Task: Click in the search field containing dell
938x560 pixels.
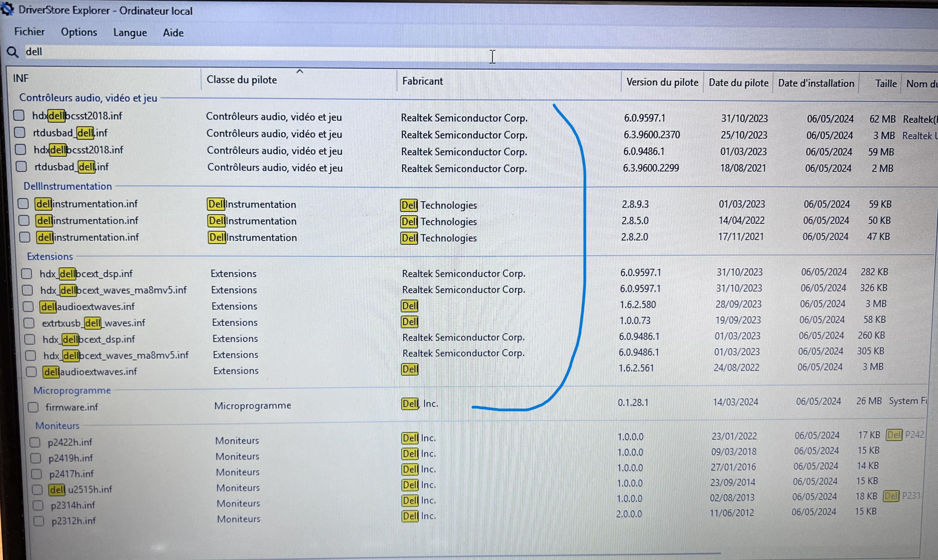Action: click(x=227, y=52)
